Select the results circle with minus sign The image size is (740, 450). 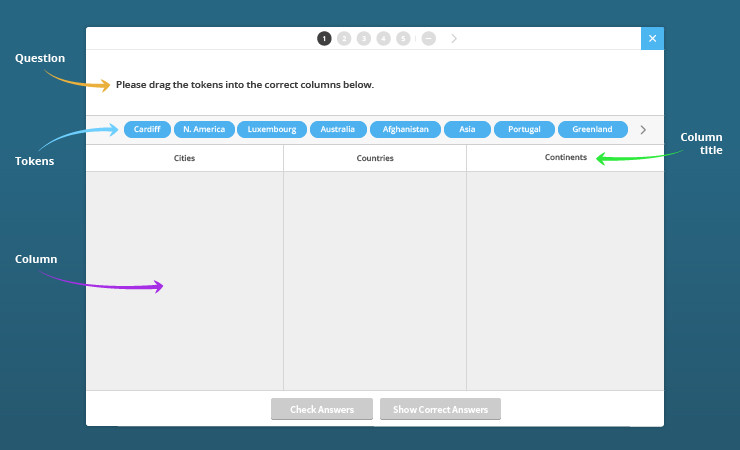click(x=429, y=39)
